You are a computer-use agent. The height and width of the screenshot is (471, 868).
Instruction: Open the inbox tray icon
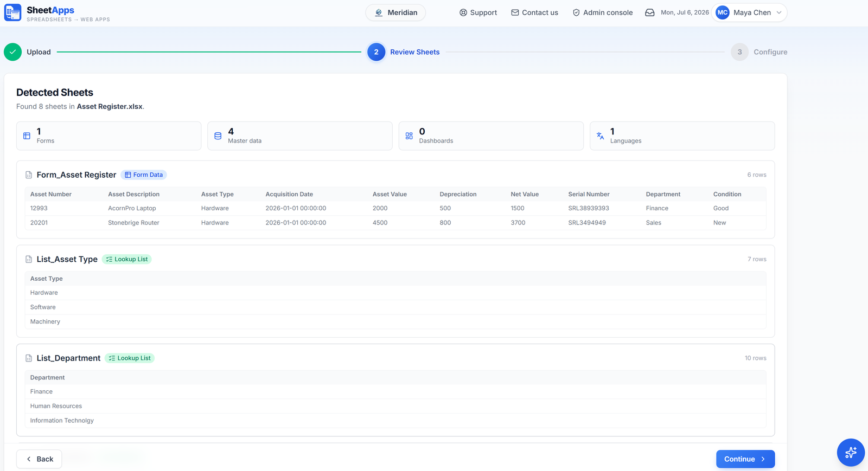(x=649, y=12)
